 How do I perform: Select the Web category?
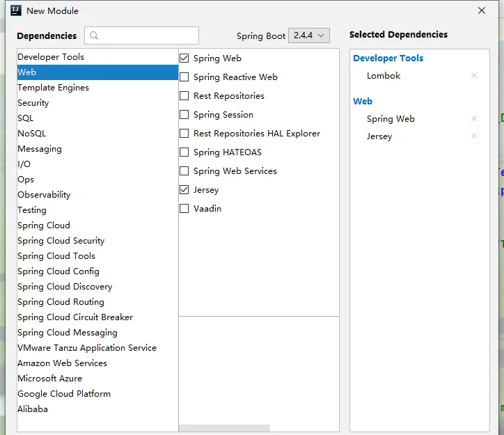tap(97, 72)
